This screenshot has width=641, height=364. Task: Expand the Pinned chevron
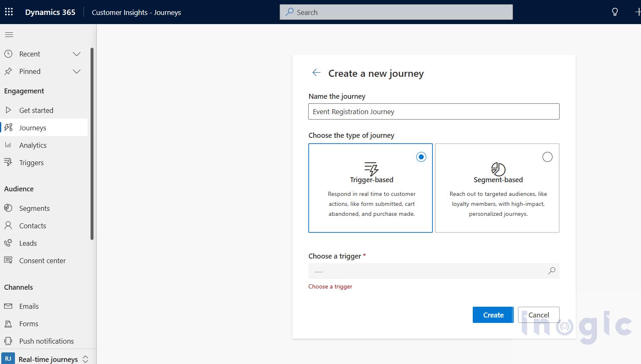tap(76, 71)
